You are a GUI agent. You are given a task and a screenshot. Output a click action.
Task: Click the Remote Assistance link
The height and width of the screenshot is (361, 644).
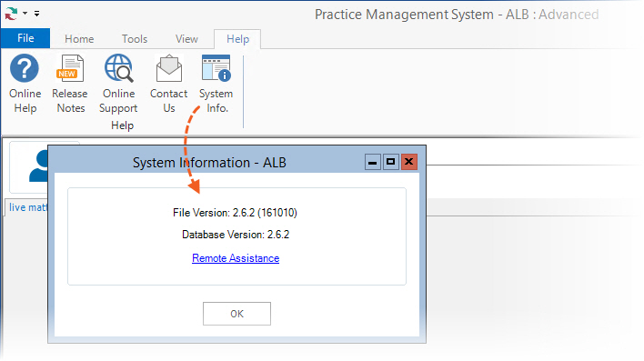point(236,258)
